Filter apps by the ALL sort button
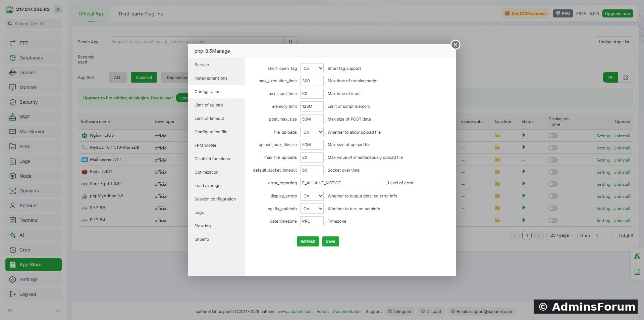Image resolution: width=644 pixels, height=320 pixels. point(118,78)
